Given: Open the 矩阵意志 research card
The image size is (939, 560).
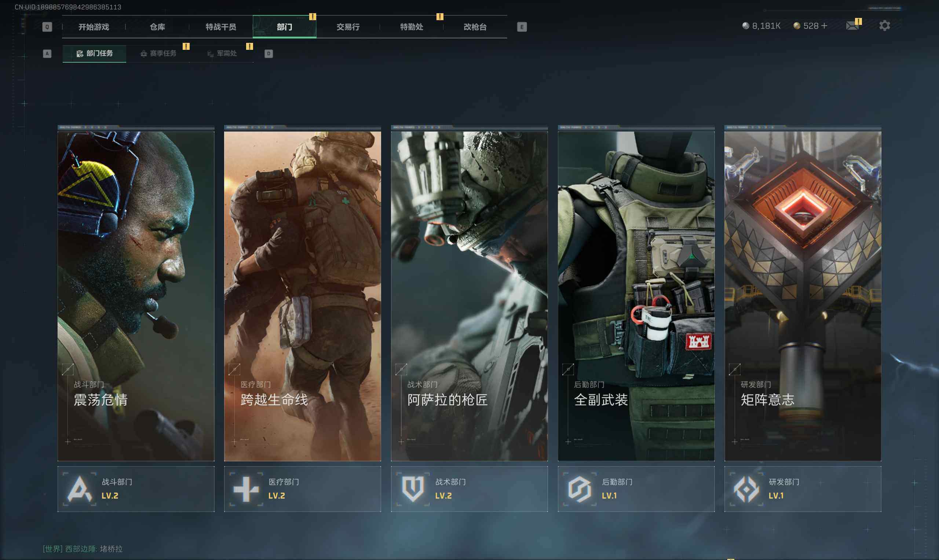Looking at the screenshot, I should click(x=803, y=296).
